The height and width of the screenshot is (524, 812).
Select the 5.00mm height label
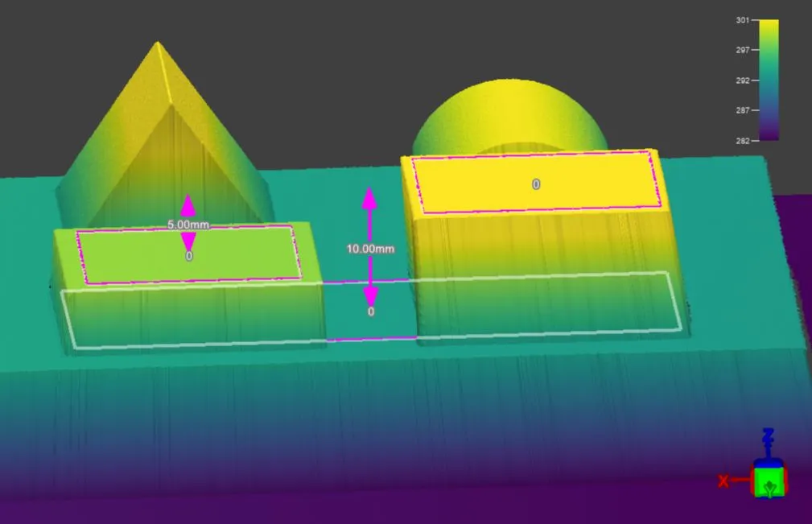189,225
